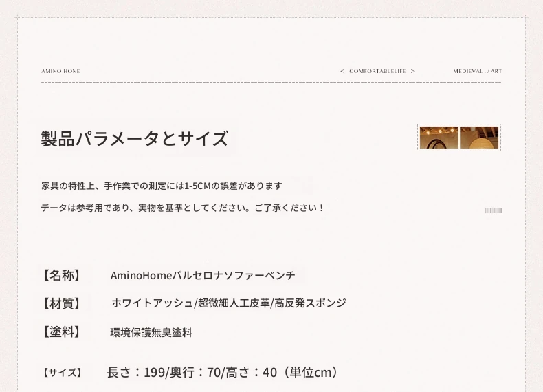This screenshot has width=543, height=392.
Task: Click the 【名称】 label
Action: click(x=62, y=276)
